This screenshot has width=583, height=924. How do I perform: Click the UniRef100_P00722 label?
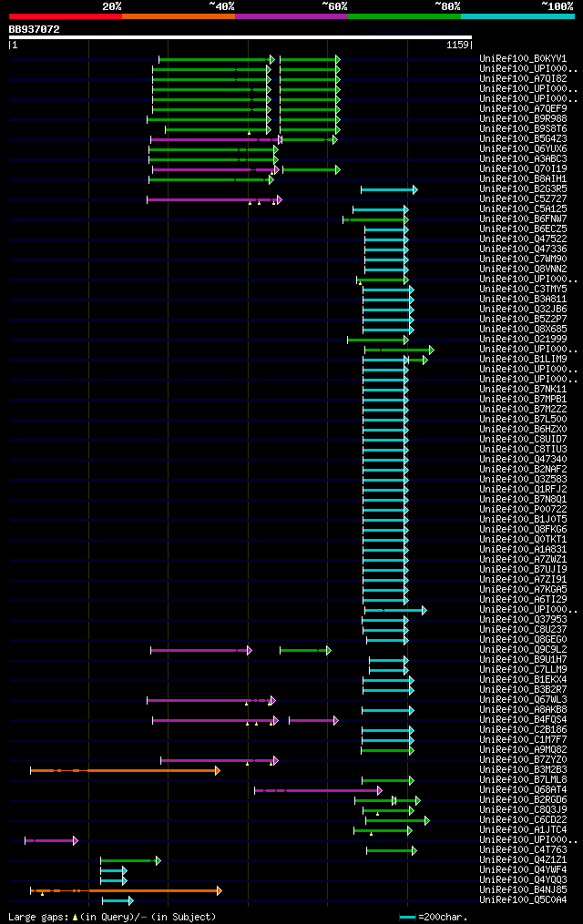523,509
